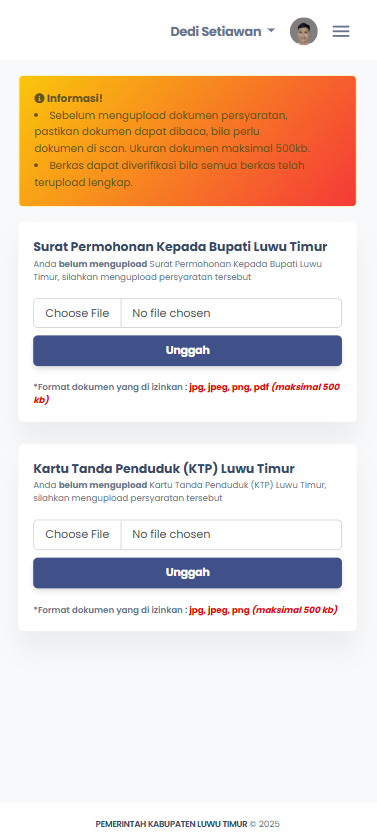This screenshot has width=377, height=840.
Task: Choose File for Kartu Tanda Penduduk
Action: pyautogui.click(x=77, y=535)
